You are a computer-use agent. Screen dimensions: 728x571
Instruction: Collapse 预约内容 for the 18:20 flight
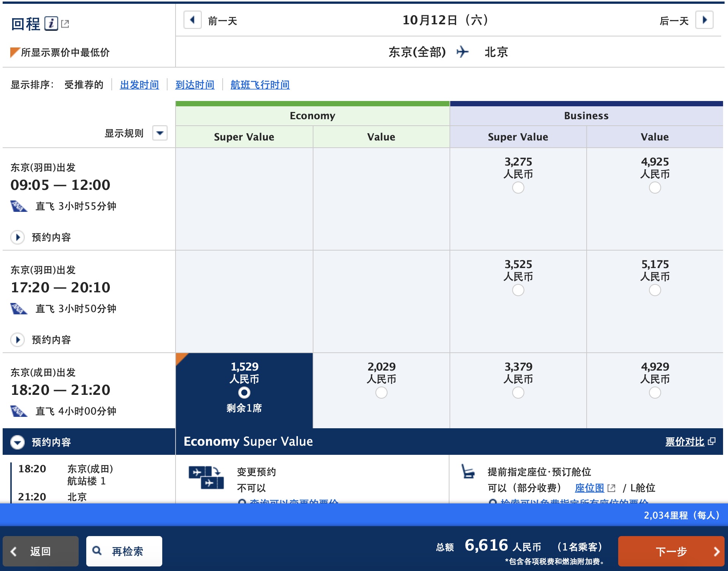[17, 442]
